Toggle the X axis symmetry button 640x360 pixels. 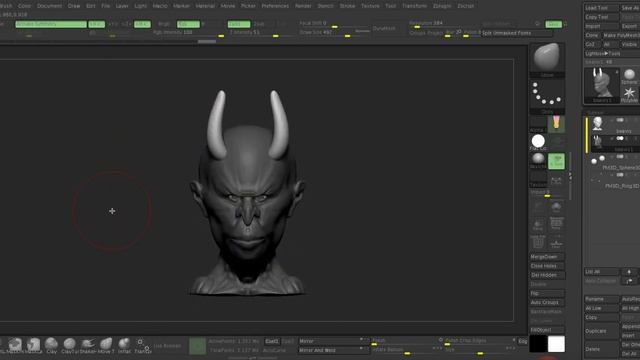pos(97,24)
